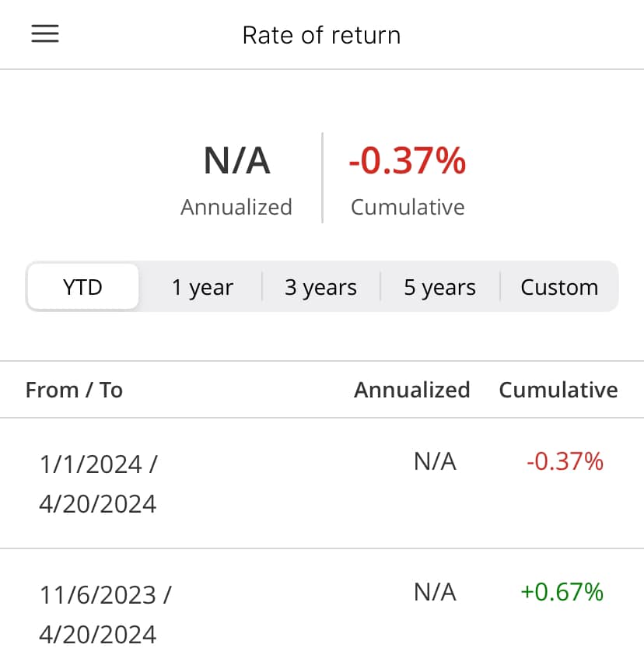Click N/A in the 1/1/2024 row

coord(435,461)
